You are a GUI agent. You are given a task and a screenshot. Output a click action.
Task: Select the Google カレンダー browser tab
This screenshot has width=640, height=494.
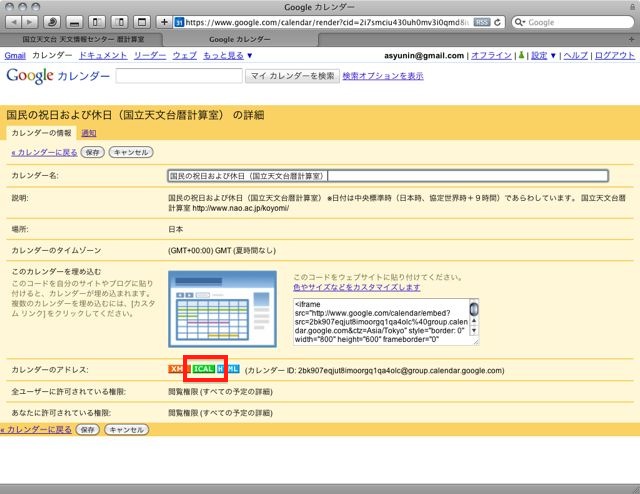[x=240, y=40]
